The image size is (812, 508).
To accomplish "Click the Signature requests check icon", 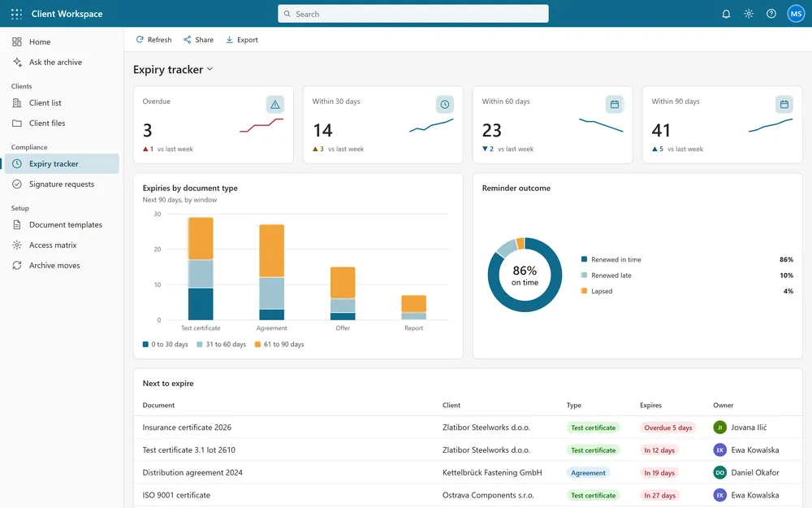I will tap(17, 184).
